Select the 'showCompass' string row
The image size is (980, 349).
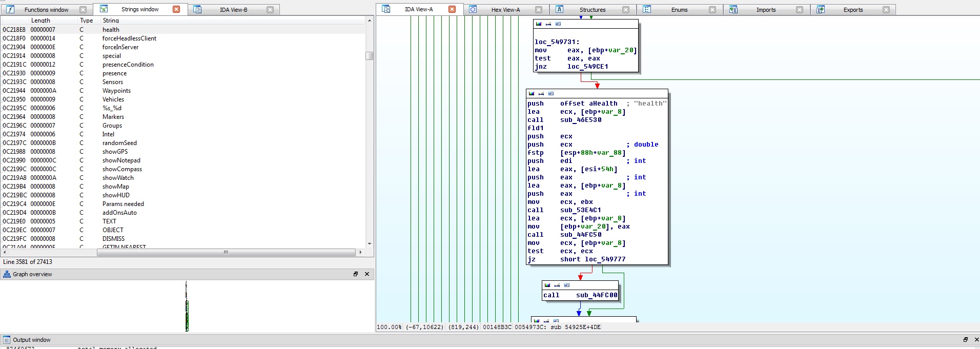183,169
